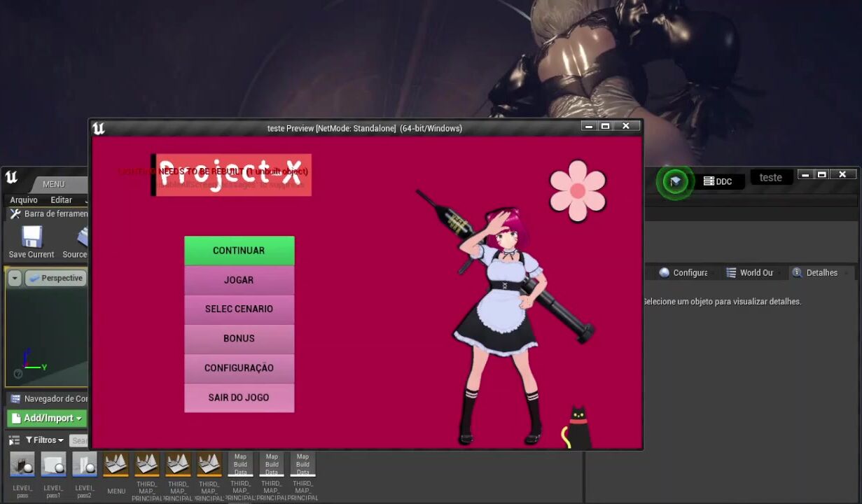
Task: Expand the Add/Import dropdown
Action: coord(47,418)
